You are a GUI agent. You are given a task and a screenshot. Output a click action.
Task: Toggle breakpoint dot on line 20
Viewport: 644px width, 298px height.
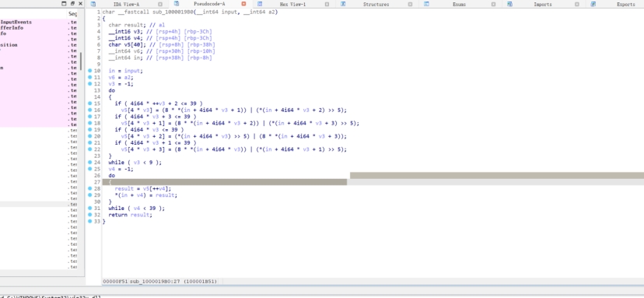pyautogui.click(x=90, y=136)
